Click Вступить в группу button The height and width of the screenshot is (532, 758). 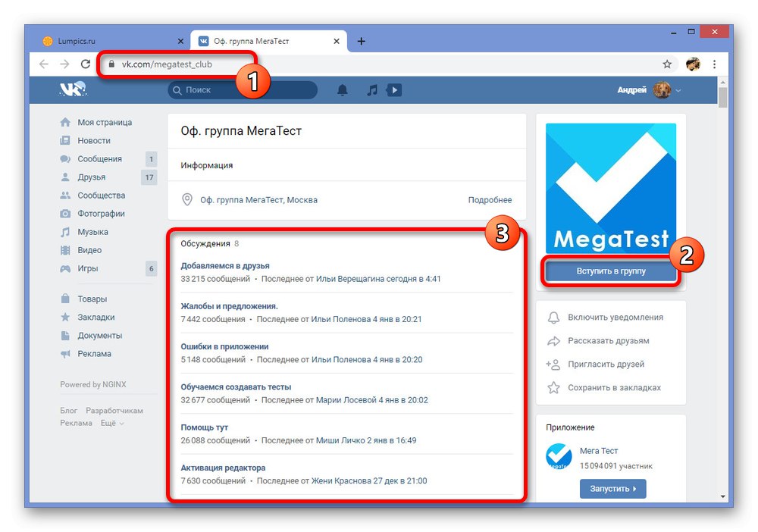[x=611, y=271]
